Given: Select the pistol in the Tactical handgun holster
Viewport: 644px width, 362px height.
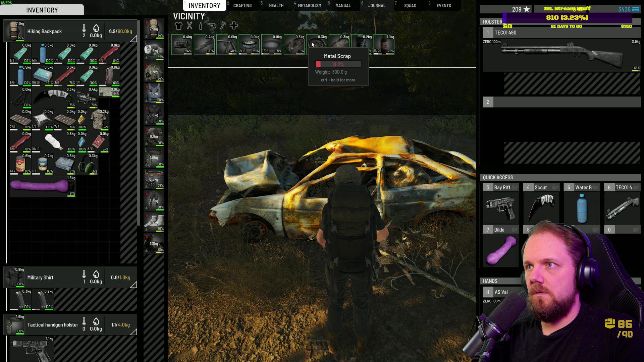Looking at the screenshot, I should click(x=32, y=349).
